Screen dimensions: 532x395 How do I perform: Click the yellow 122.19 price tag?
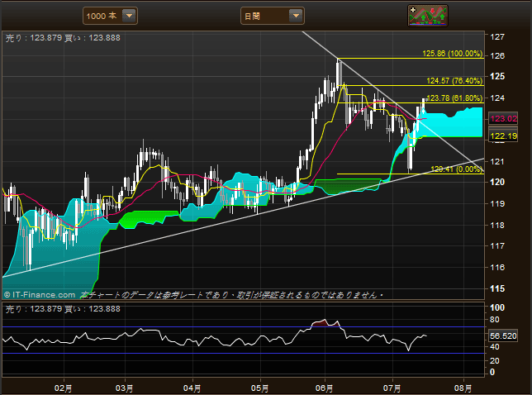tap(503, 136)
